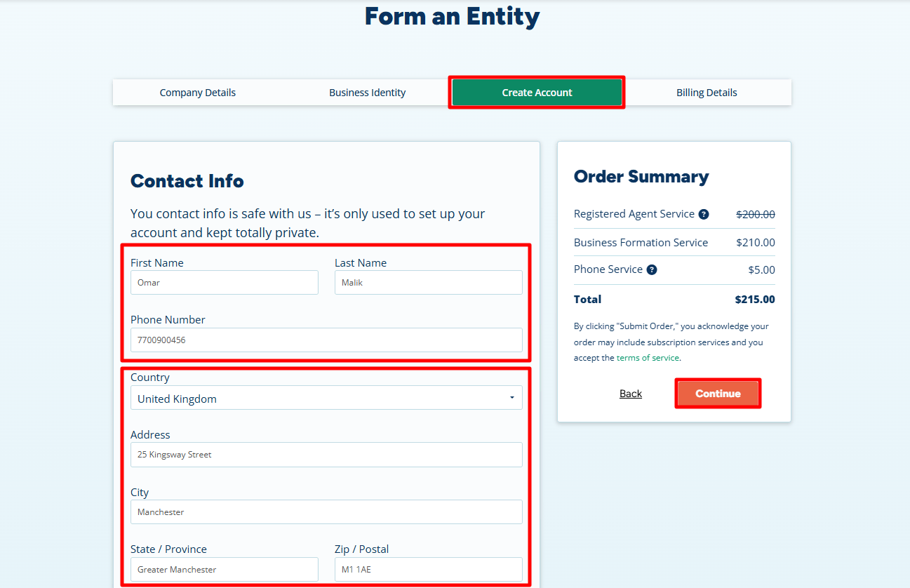Select the City field showing Manchester
910x588 pixels.
pos(326,512)
